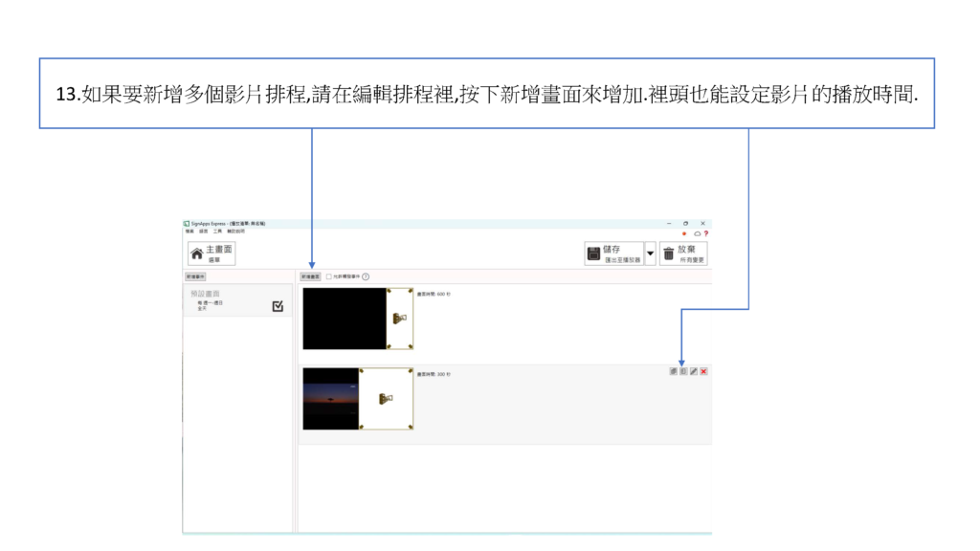The width and height of the screenshot is (980, 551).
Task: Open the duration settings icon on second screen row
Action: (x=683, y=371)
